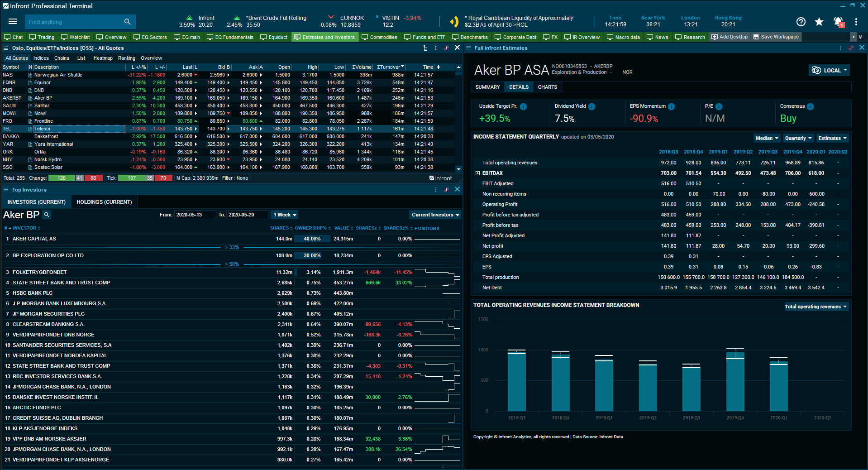Open the help question mark icon

[x=801, y=22]
